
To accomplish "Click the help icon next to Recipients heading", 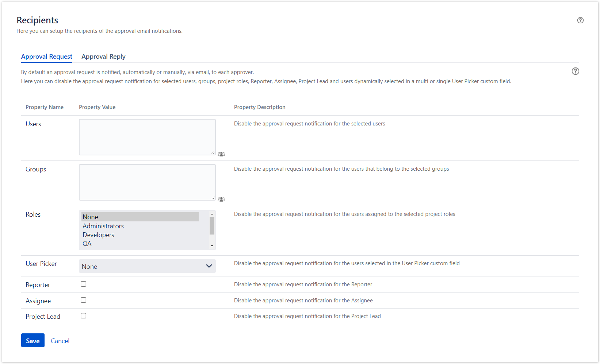I will click(580, 20).
